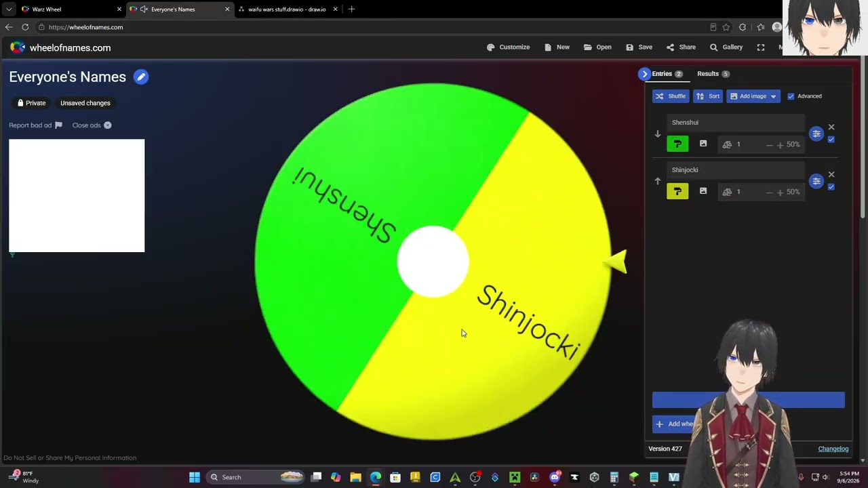Move Shenshui entry down with arrow
868x488 pixels.
pos(657,134)
